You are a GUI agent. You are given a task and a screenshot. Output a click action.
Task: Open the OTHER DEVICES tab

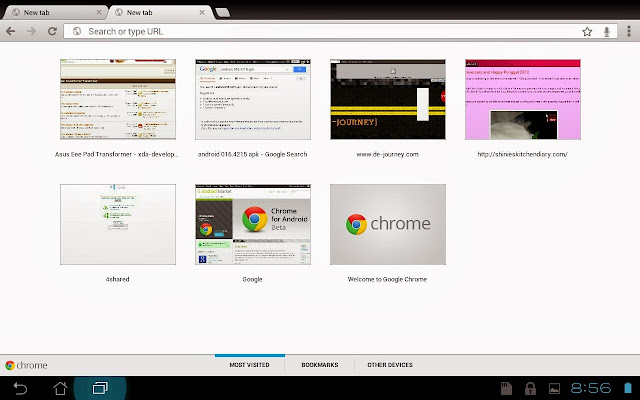click(390, 364)
